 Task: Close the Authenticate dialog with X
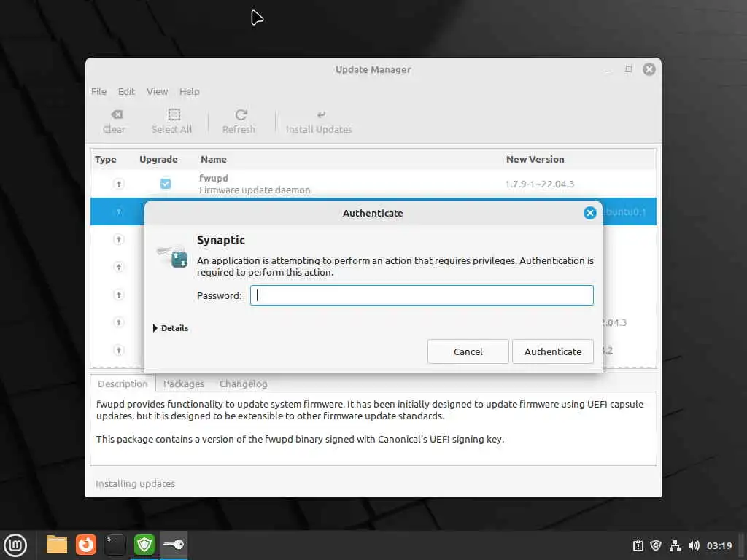[589, 213]
